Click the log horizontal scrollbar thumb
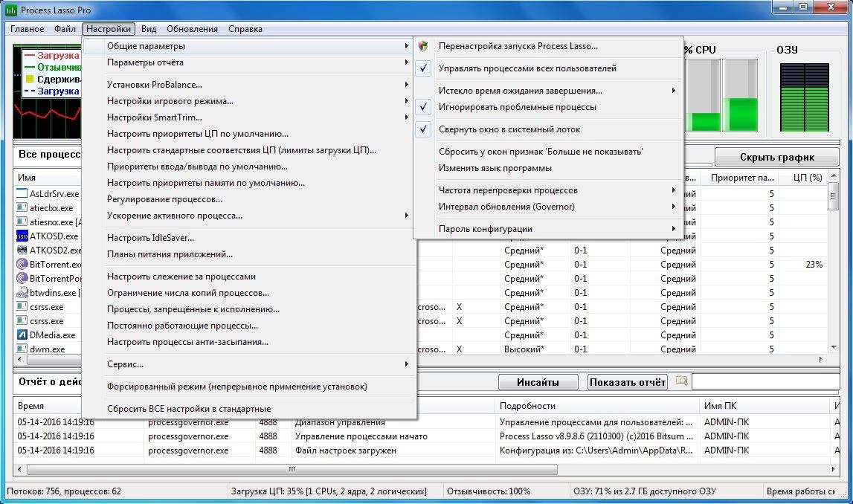The width and height of the screenshot is (853, 504). coord(292,468)
